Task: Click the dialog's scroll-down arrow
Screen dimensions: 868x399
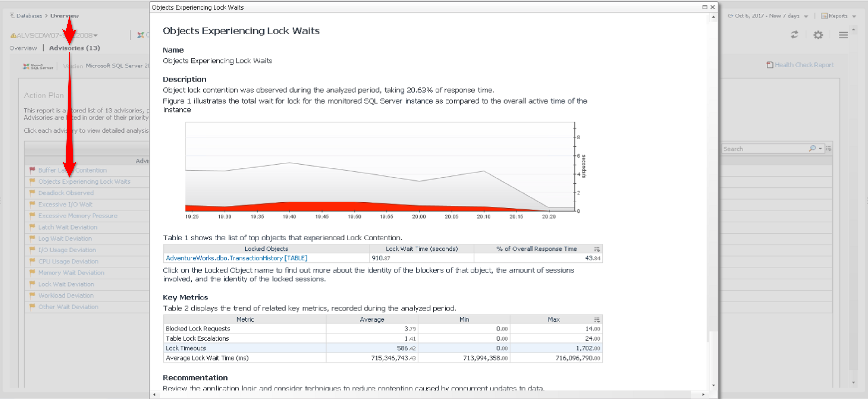Action: [x=713, y=385]
